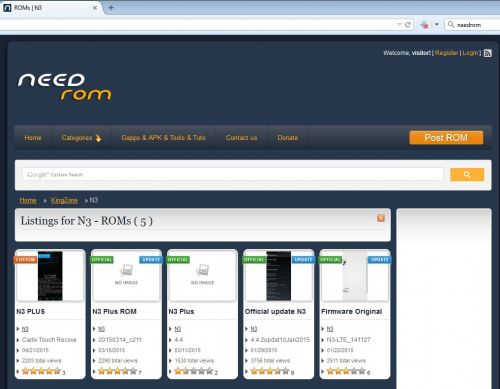Click the no-image thumbnail of N3 Plus ROM

126,275
